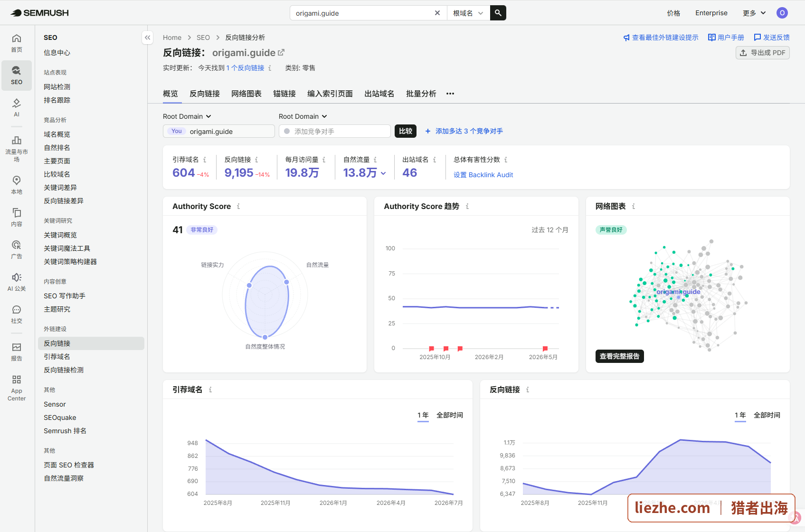
Task: Switch to 反向链接 tab
Action: click(x=205, y=94)
